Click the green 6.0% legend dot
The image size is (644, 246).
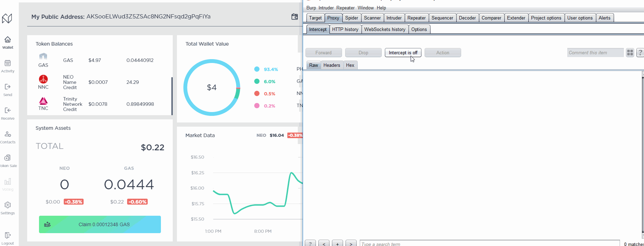(257, 81)
